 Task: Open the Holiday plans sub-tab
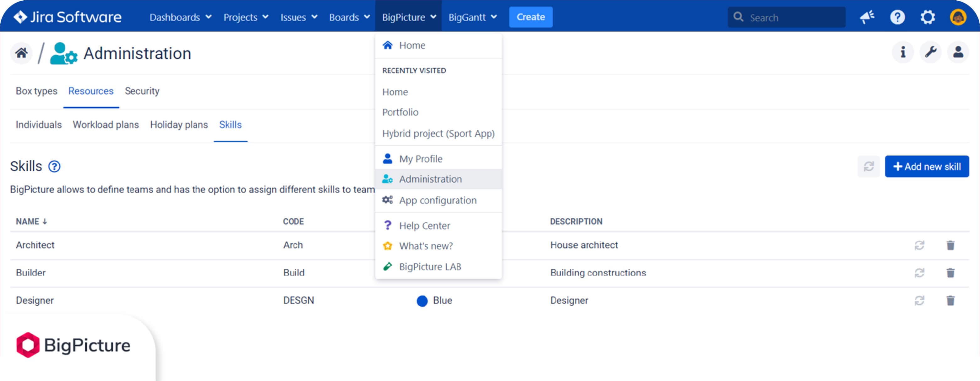click(179, 125)
